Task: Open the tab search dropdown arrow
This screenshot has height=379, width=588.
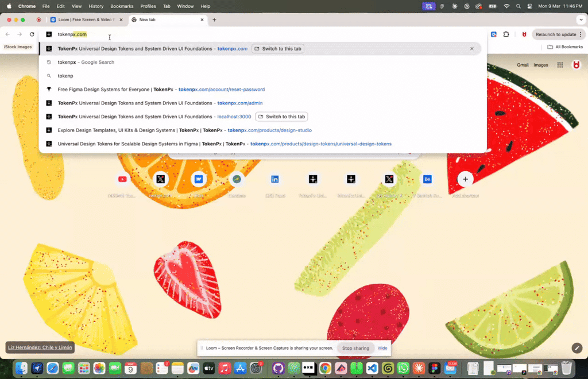Action: 581,20
